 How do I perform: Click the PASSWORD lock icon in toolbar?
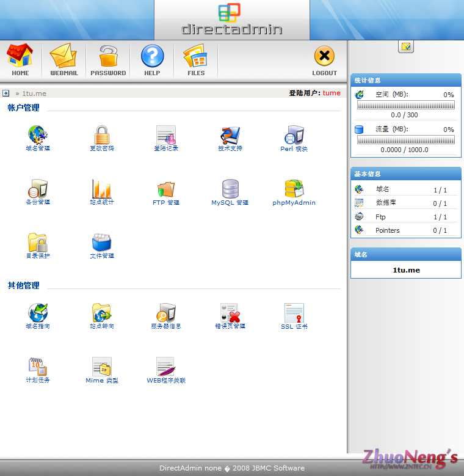108,56
